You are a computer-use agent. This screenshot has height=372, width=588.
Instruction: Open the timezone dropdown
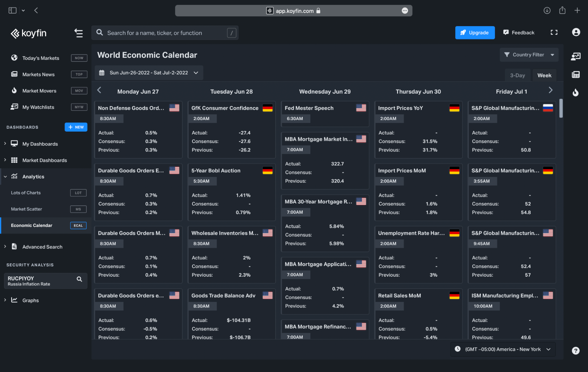pos(503,349)
